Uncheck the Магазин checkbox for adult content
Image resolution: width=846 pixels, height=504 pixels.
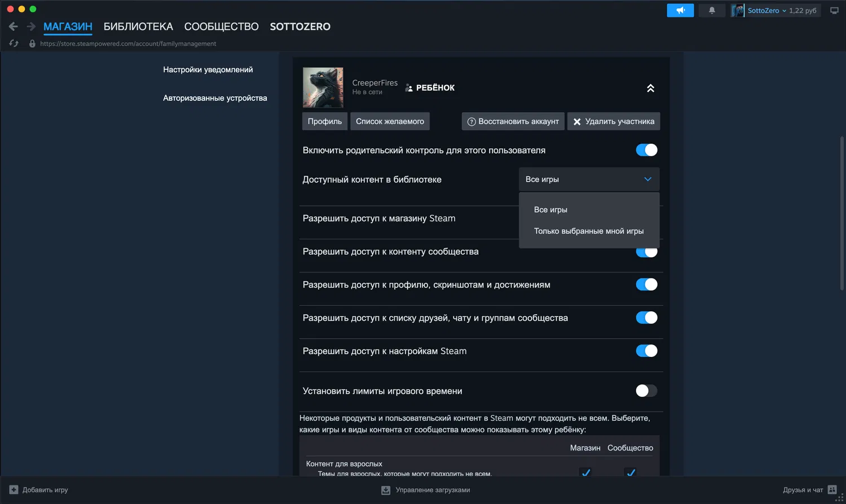585,472
